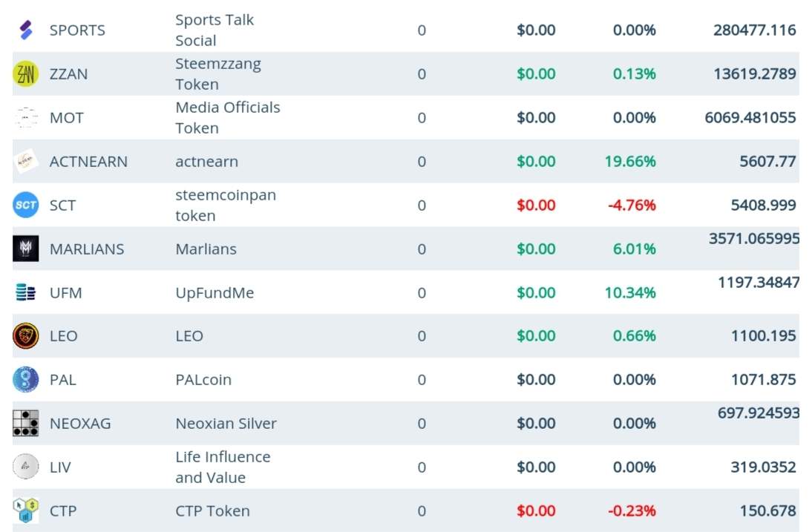Click the LIV token icon
Screen dimensions: 812x532
click(26, 467)
